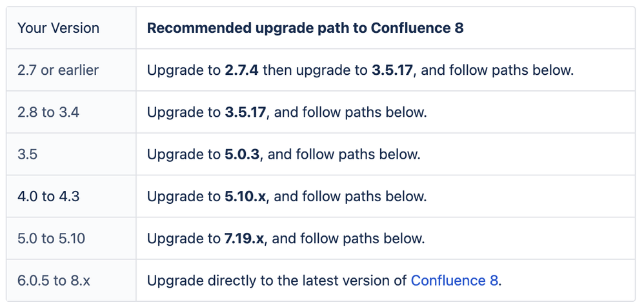This screenshot has height=307, width=644.
Task: Click the bold 3.5.17 in the 2.8 to 3.4 row
Action: click(245, 112)
